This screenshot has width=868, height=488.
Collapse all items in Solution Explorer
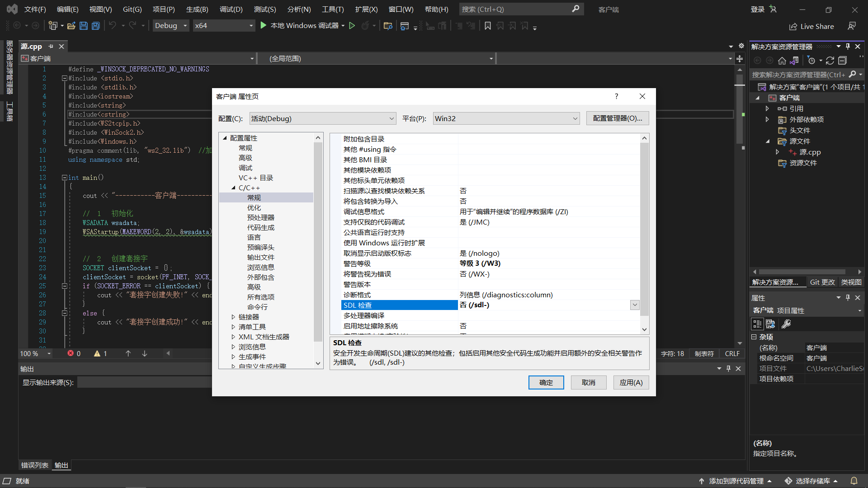(842, 61)
